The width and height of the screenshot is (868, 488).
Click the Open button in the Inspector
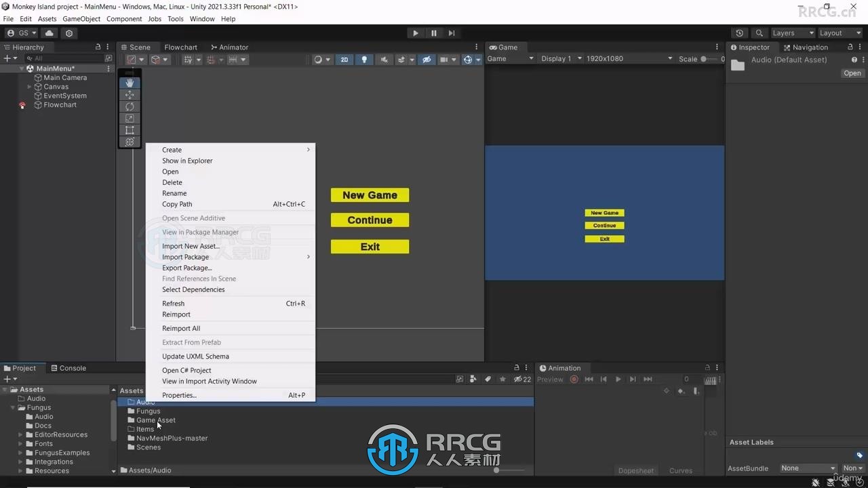pos(852,73)
